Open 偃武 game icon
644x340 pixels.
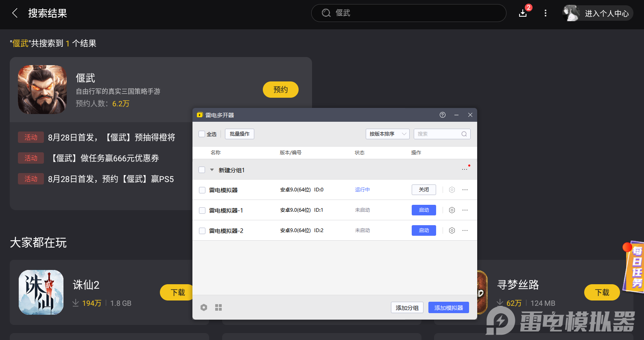point(42,90)
